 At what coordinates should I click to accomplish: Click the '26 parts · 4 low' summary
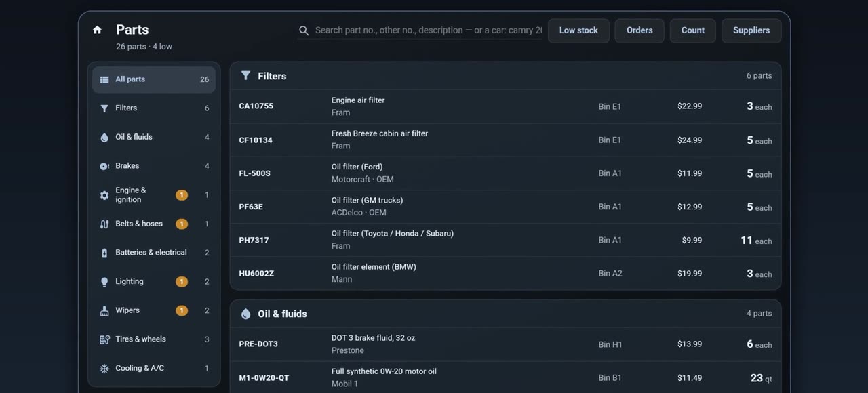pos(144,47)
